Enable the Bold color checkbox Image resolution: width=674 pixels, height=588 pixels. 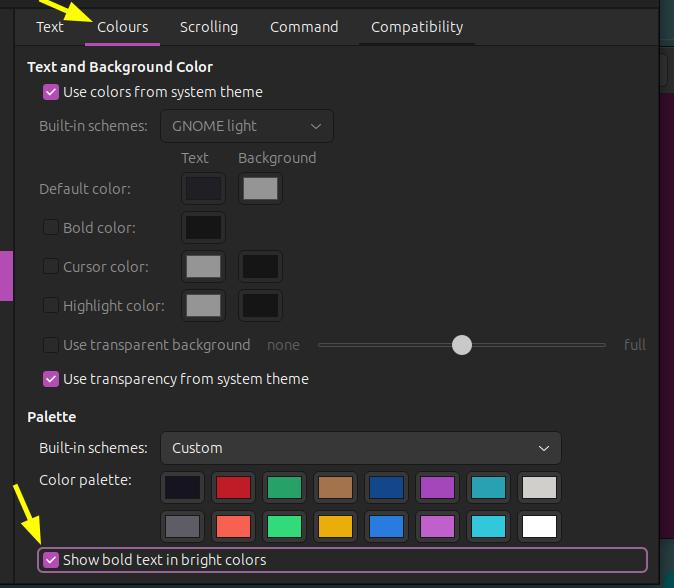click(x=51, y=228)
